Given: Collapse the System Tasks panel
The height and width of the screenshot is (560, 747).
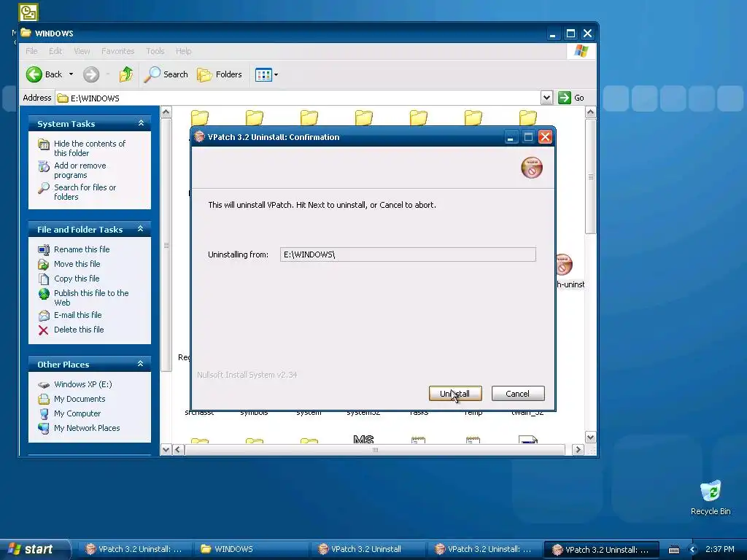Looking at the screenshot, I should point(141,123).
